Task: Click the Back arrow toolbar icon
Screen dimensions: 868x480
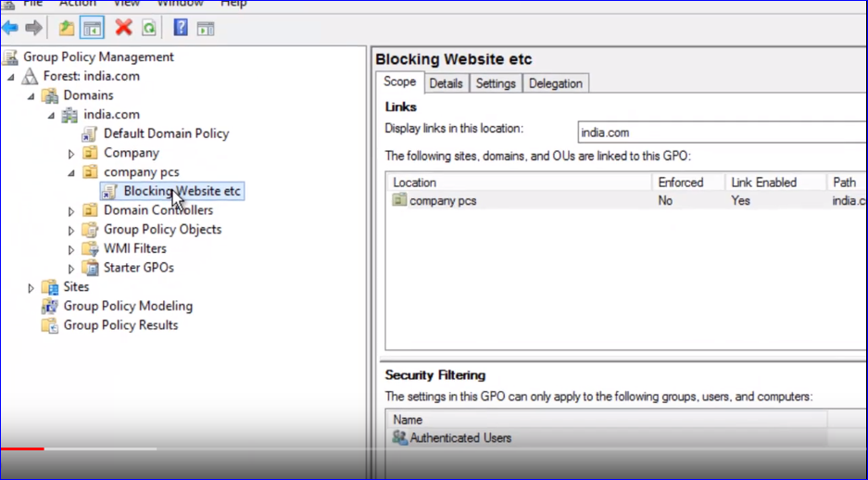Action: tap(10, 27)
